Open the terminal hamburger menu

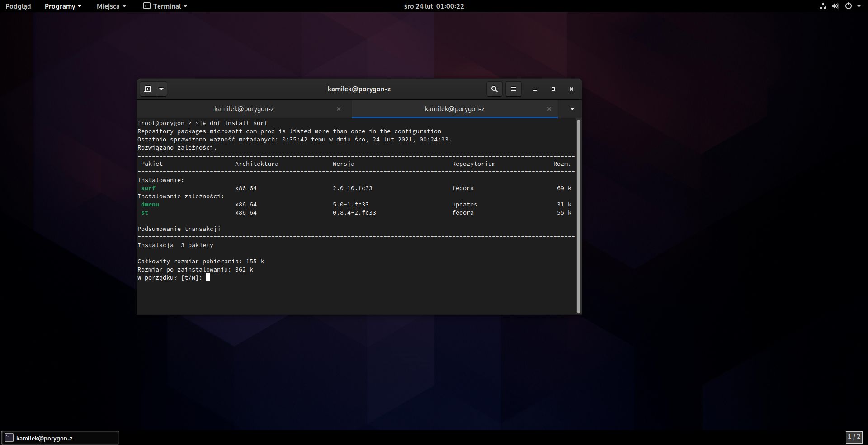click(x=513, y=89)
